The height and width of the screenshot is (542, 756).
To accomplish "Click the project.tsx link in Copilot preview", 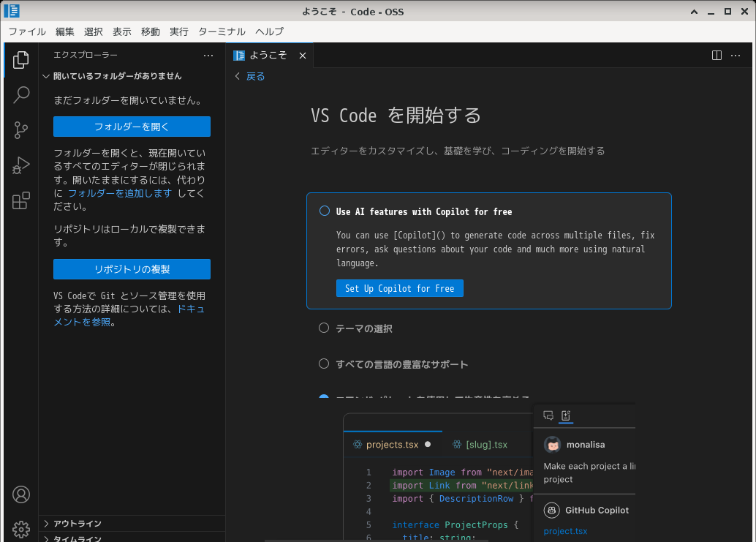I will [565, 531].
